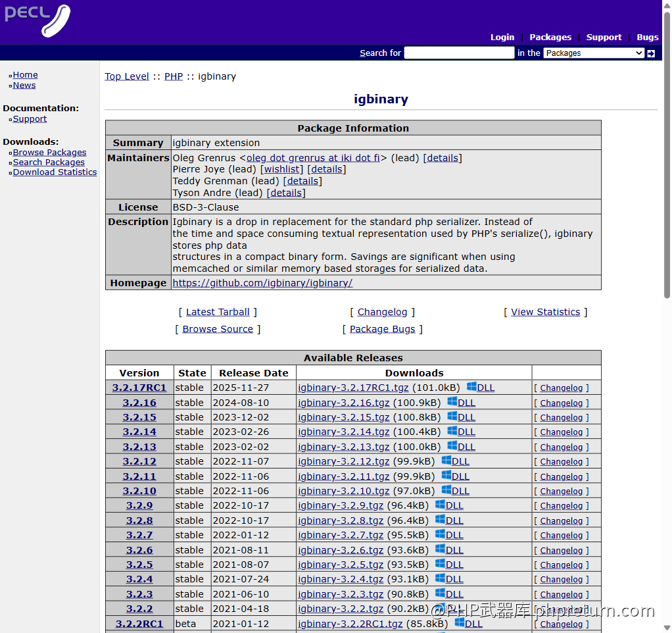Open Changelog for version 3.2.9

pos(562,506)
